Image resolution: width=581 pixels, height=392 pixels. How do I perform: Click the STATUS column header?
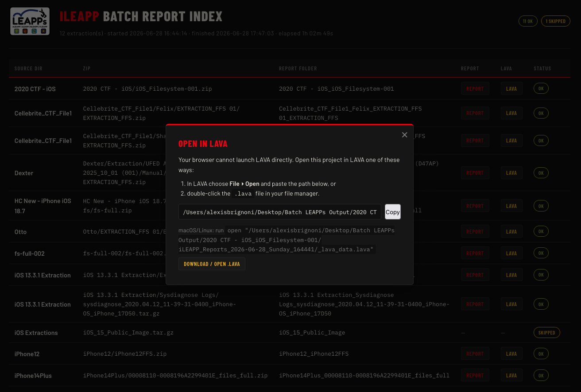point(542,69)
